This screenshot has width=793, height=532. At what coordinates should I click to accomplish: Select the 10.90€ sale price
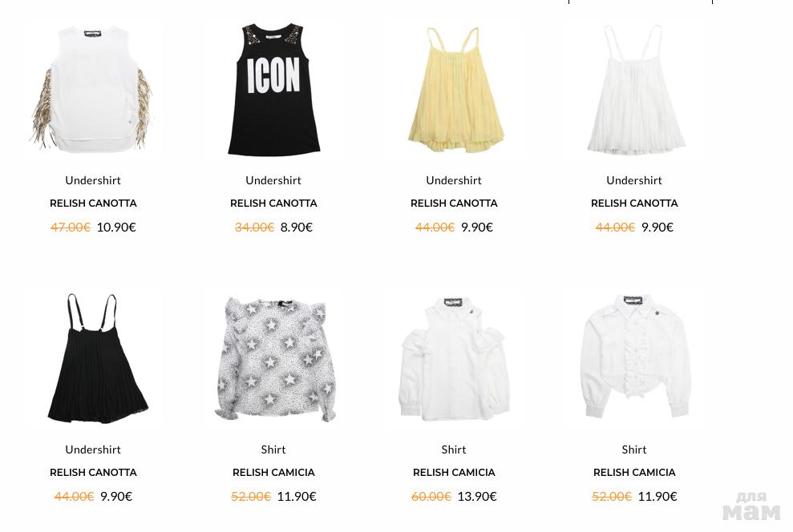[116, 228]
